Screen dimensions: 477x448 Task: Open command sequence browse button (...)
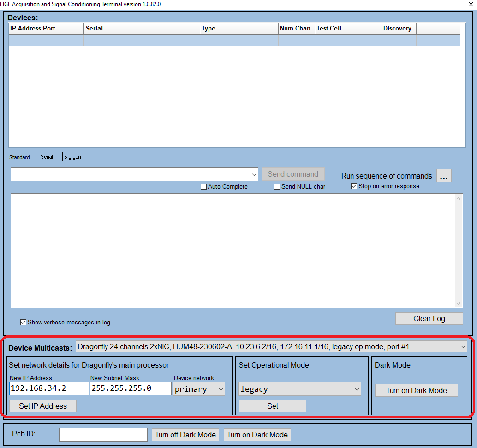[x=444, y=176]
